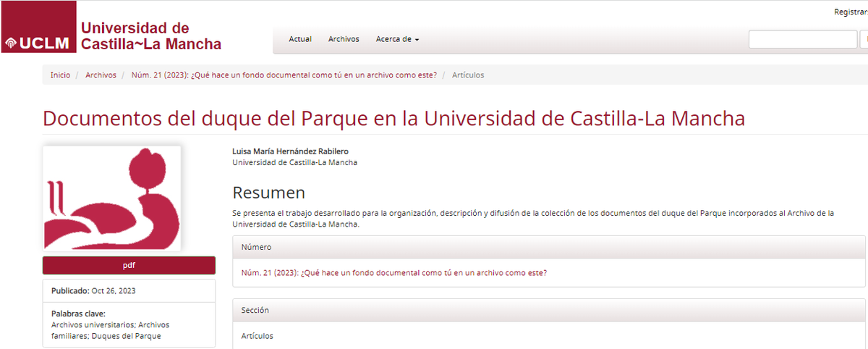Go to Inicio breadcrumb link
Image resolution: width=868 pixels, height=349 pixels.
tap(60, 75)
